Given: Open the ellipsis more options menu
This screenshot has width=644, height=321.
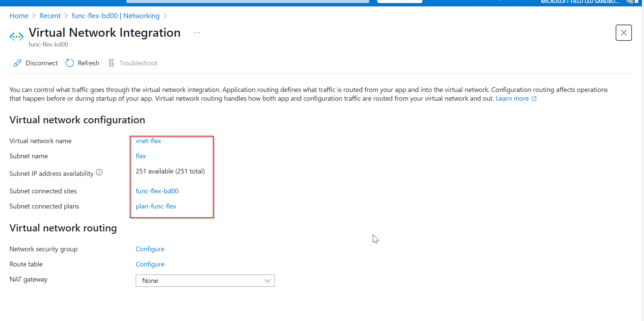Looking at the screenshot, I should (197, 33).
